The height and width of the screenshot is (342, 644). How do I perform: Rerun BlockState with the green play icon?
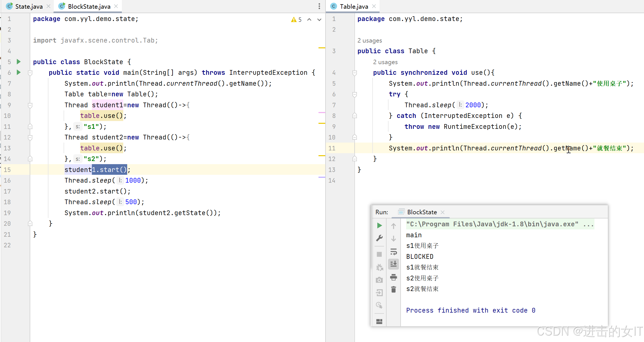click(379, 225)
